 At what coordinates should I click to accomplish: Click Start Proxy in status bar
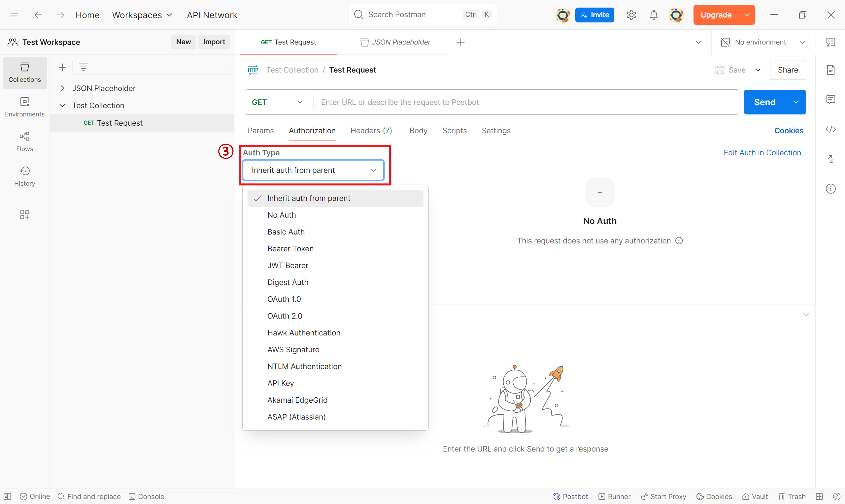click(x=663, y=496)
